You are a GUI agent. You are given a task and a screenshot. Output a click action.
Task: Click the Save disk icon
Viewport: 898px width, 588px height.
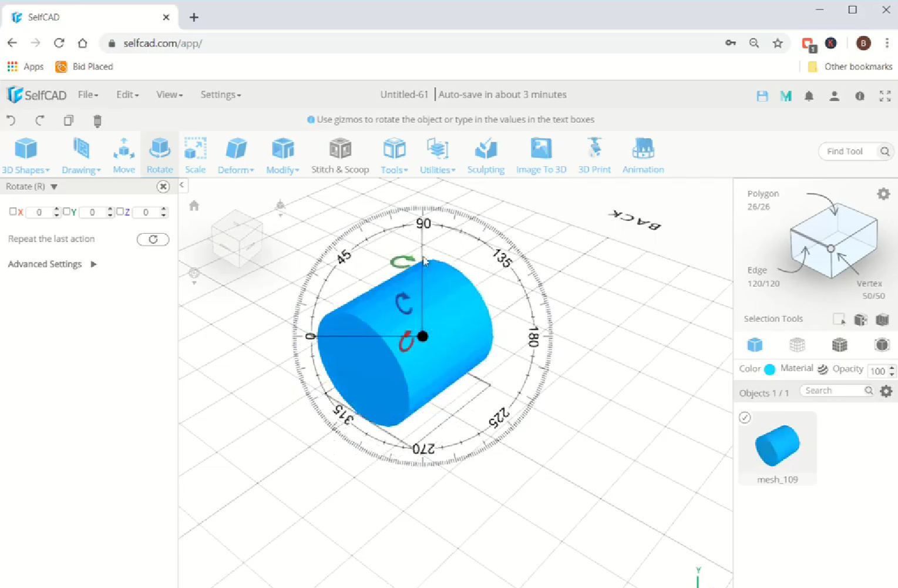coord(762,96)
